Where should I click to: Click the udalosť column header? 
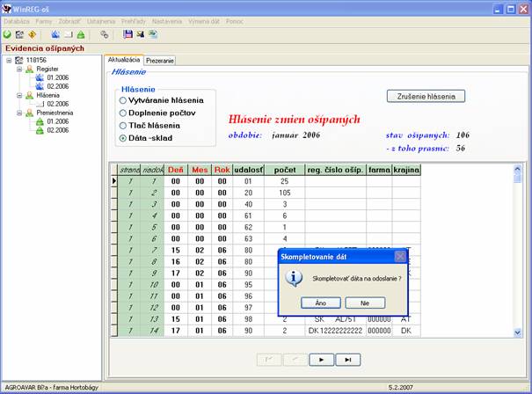[x=248, y=170]
